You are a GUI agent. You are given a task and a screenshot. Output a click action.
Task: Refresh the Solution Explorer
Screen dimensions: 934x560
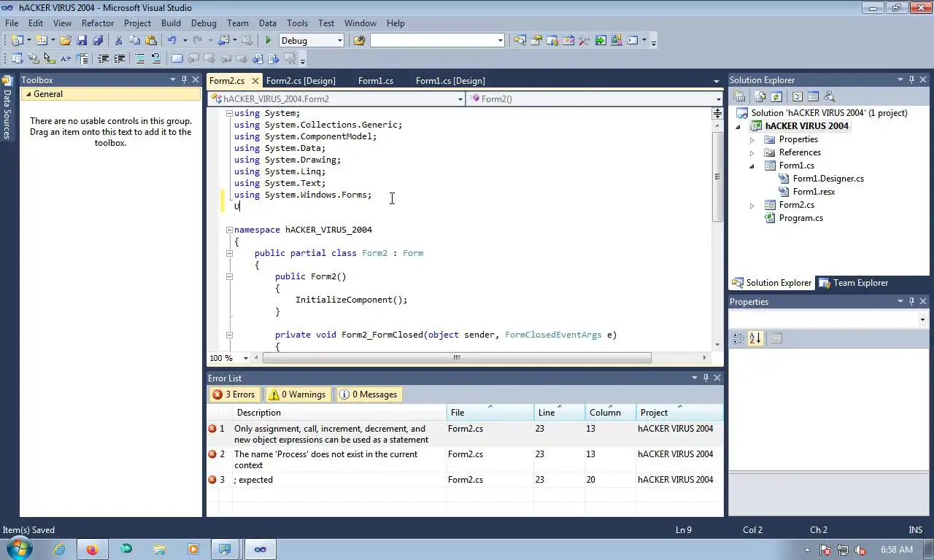pyautogui.click(x=776, y=96)
